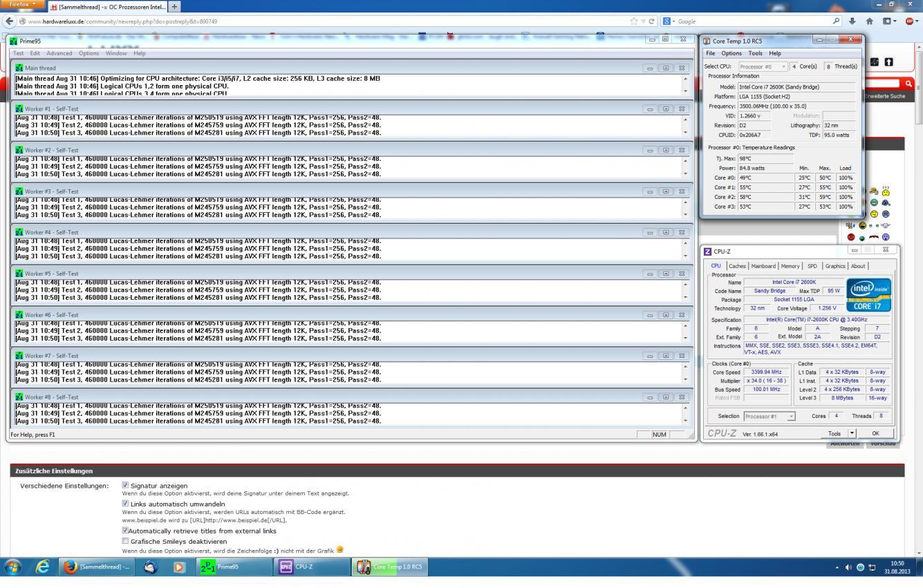Click the black up-arrow forum icon
This screenshot has width=923, height=588.
(888, 62)
